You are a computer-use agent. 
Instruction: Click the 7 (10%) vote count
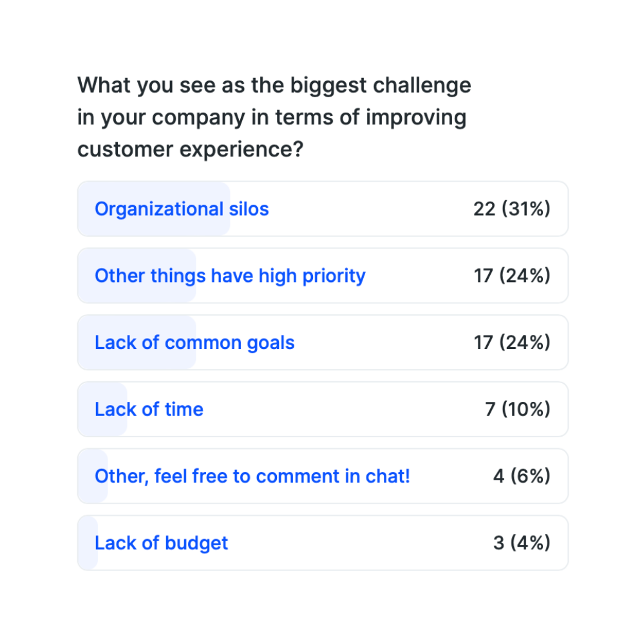(x=518, y=409)
